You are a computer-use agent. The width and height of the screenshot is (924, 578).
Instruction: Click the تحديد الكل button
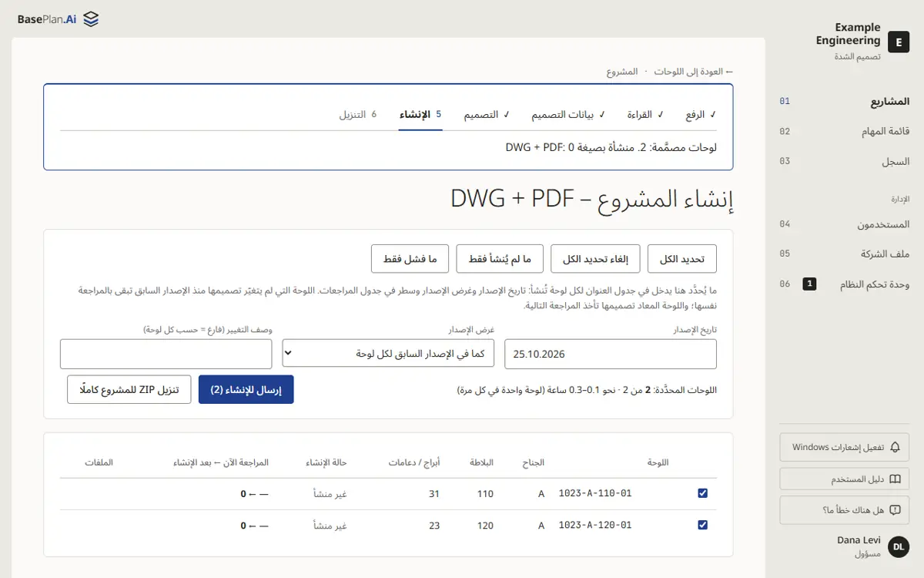point(682,259)
